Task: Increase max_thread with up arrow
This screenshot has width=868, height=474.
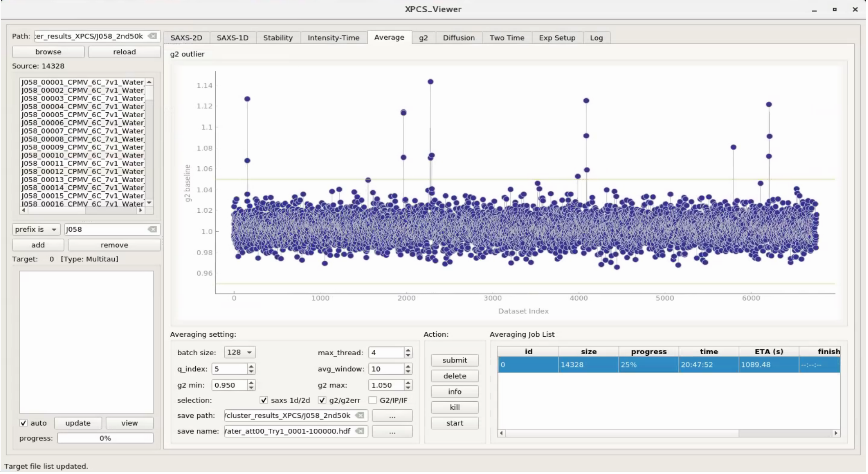Action: coord(409,350)
